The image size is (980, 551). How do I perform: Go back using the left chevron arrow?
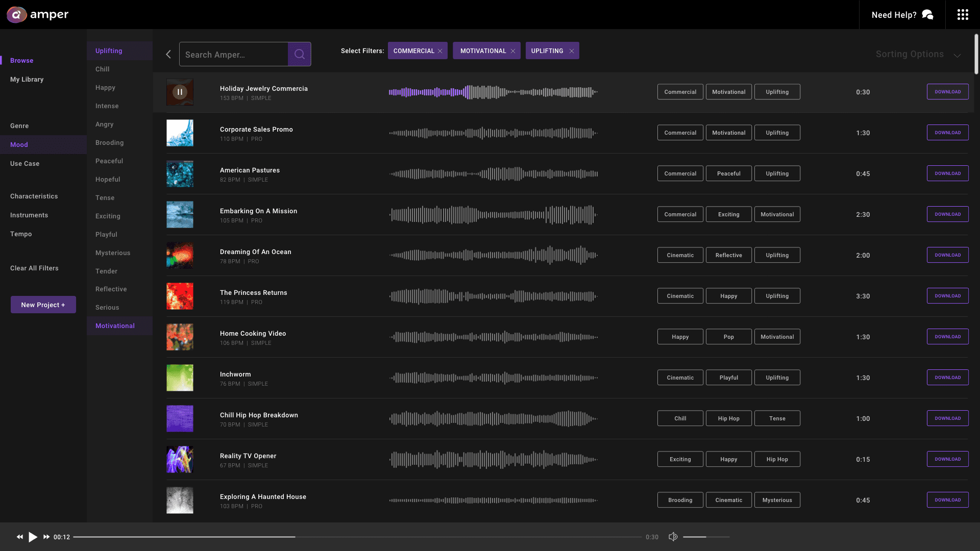click(168, 54)
